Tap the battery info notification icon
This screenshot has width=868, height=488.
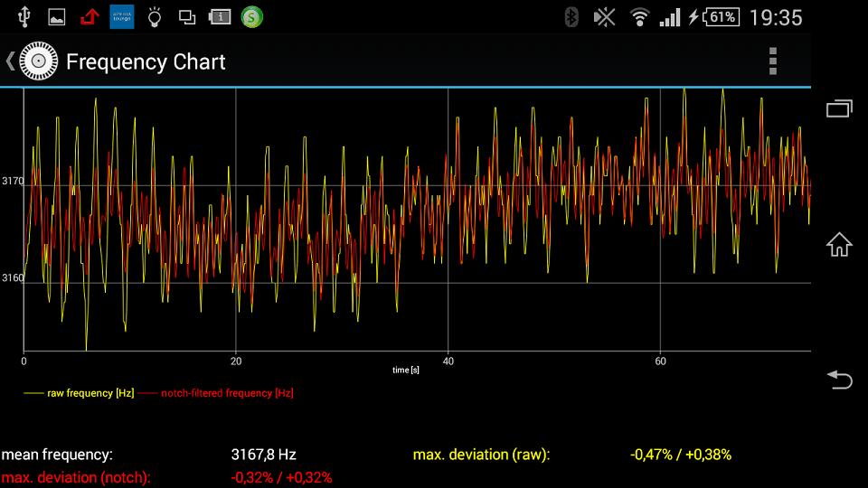point(219,17)
